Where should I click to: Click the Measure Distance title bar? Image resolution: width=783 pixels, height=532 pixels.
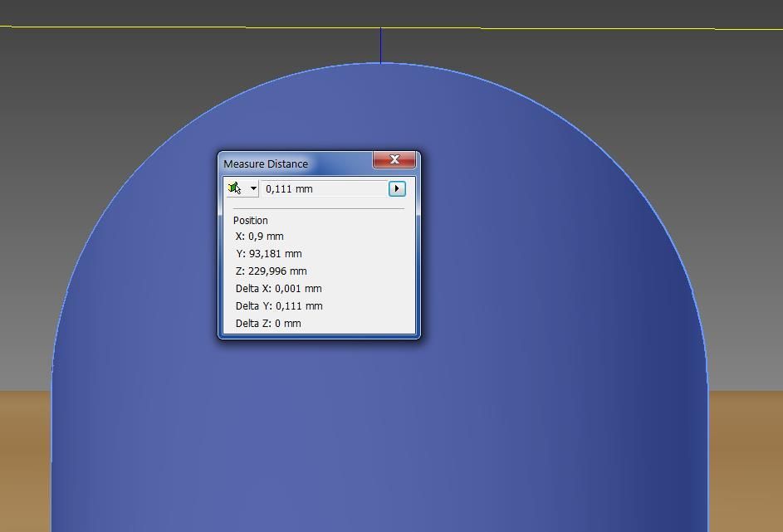point(291,164)
